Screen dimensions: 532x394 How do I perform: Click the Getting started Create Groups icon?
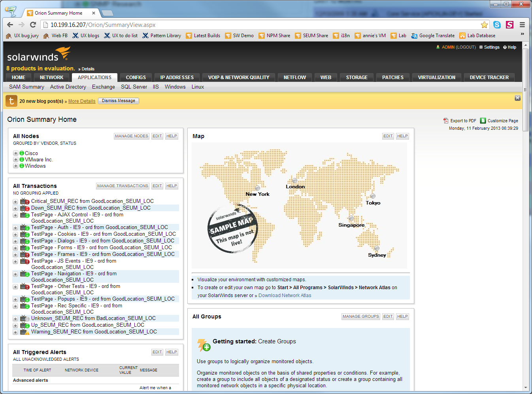click(x=204, y=345)
